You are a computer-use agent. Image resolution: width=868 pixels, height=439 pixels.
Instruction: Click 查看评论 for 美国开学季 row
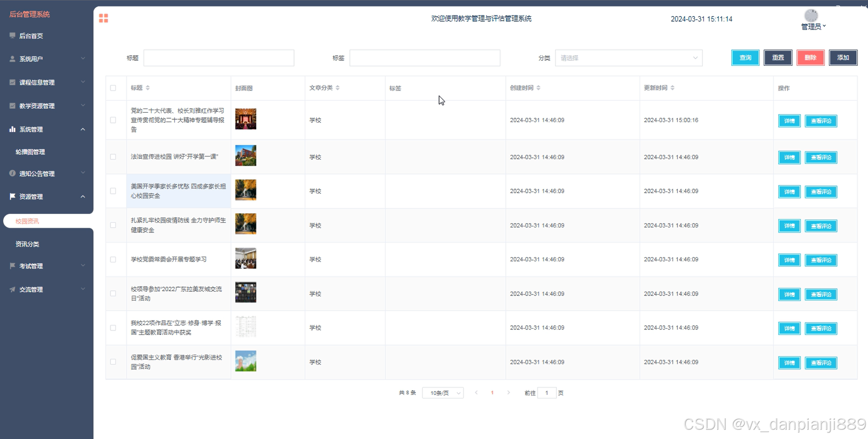pyautogui.click(x=821, y=191)
